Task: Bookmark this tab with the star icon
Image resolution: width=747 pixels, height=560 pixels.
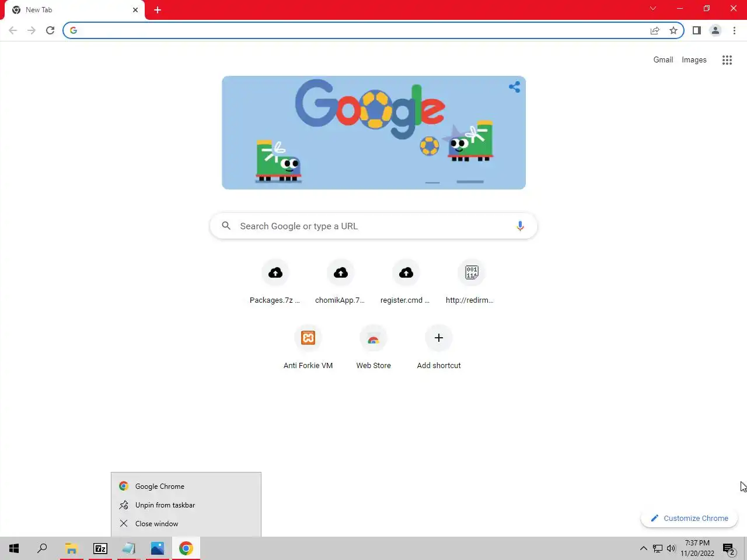Action: click(x=673, y=30)
